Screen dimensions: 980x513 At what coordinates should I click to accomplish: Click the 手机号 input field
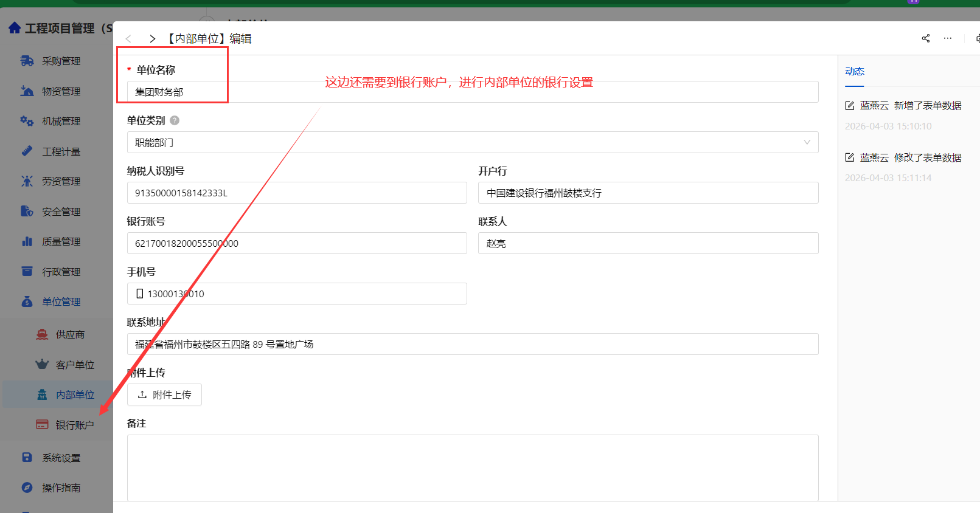point(297,294)
